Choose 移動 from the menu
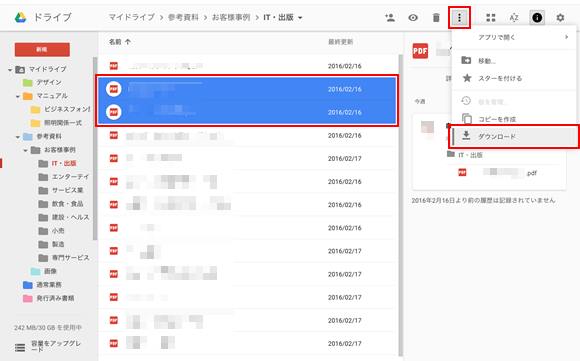This screenshot has width=580, height=361. tap(514, 61)
